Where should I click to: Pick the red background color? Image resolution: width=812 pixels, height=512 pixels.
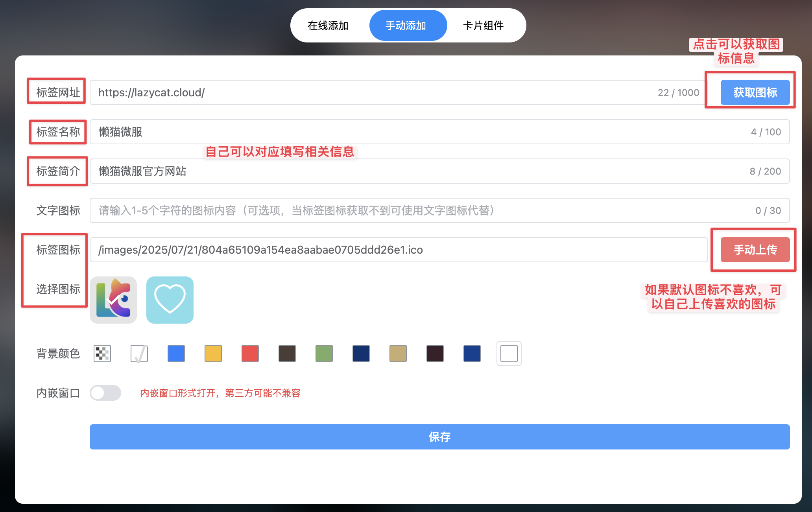coord(250,354)
